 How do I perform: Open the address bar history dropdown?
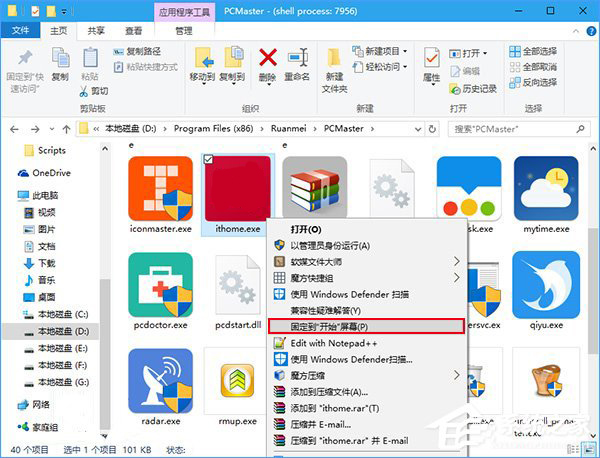(x=418, y=129)
